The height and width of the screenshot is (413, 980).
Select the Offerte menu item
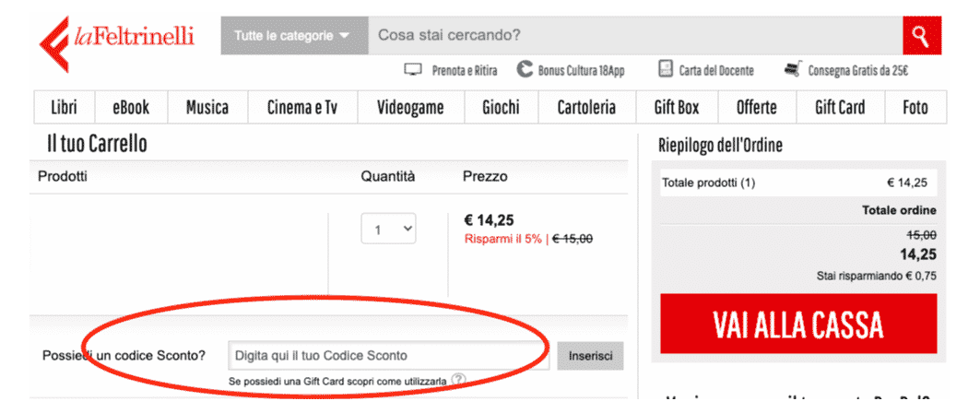tap(756, 108)
